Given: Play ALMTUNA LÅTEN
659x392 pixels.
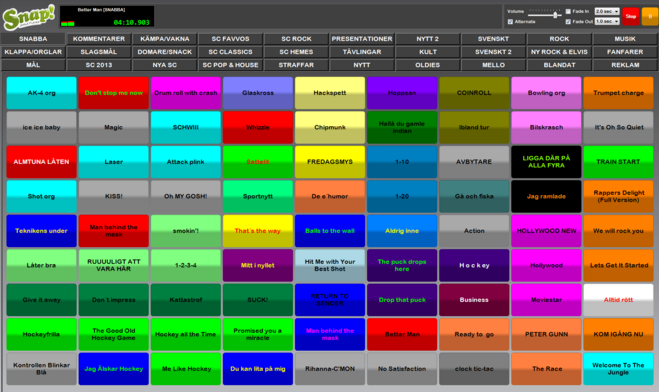Looking at the screenshot, I should click(42, 162).
